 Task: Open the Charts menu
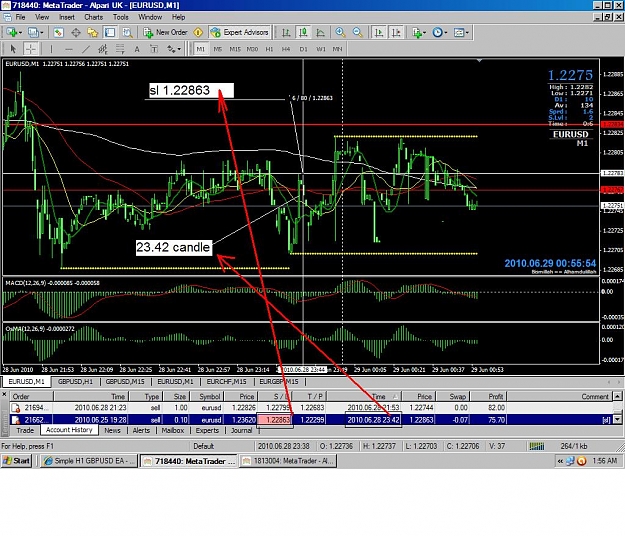point(94,17)
